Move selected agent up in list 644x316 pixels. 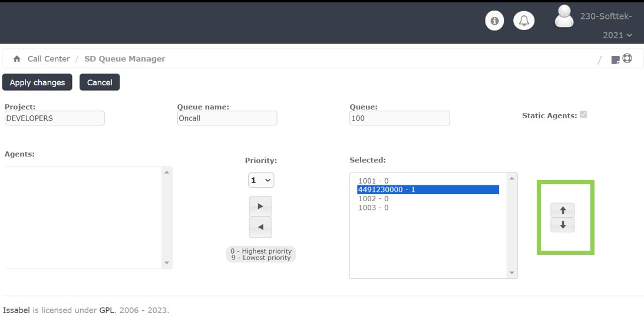coord(562,210)
